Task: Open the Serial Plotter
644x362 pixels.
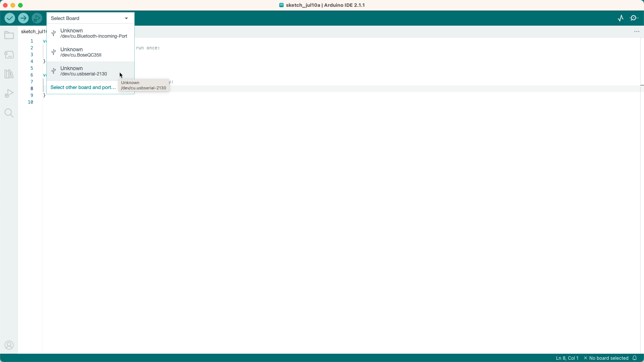Action: (x=621, y=18)
